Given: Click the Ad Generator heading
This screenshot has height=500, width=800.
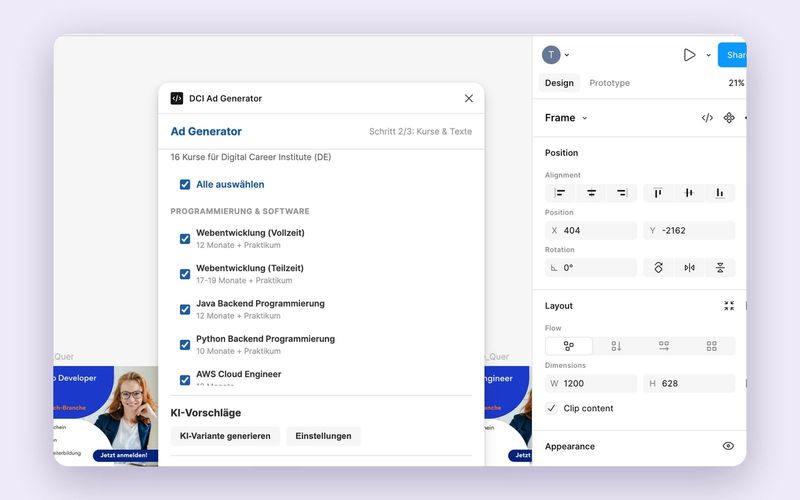Looking at the screenshot, I should coord(206,131).
